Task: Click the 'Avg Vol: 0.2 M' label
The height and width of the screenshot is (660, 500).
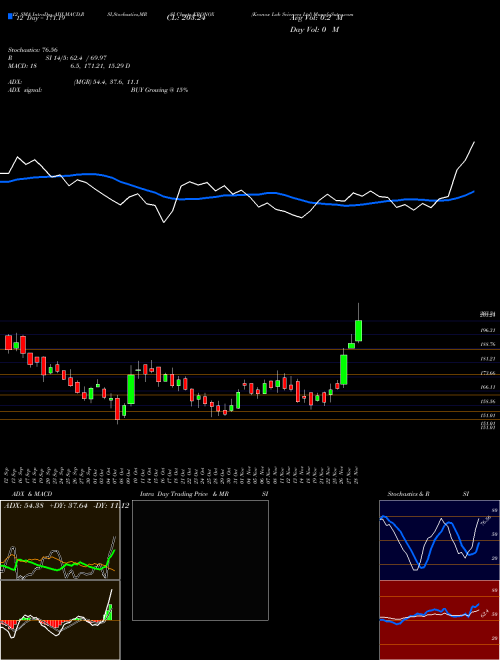Action: click(x=316, y=19)
